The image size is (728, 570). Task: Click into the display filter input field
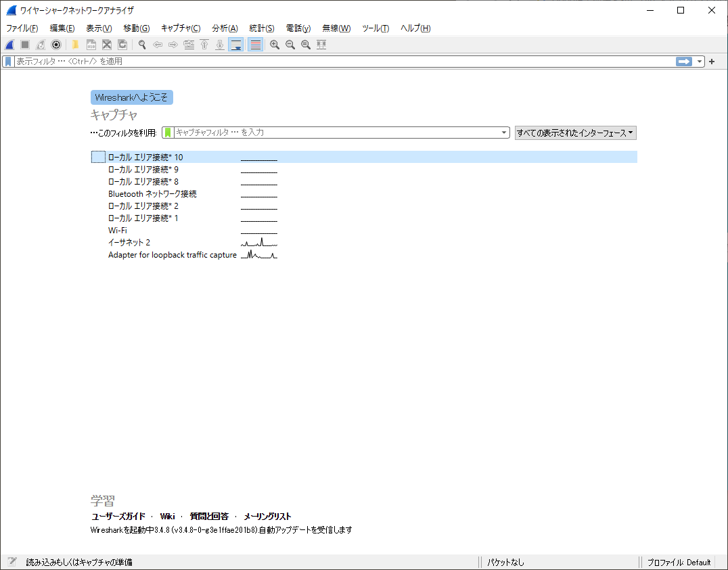pos(344,62)
